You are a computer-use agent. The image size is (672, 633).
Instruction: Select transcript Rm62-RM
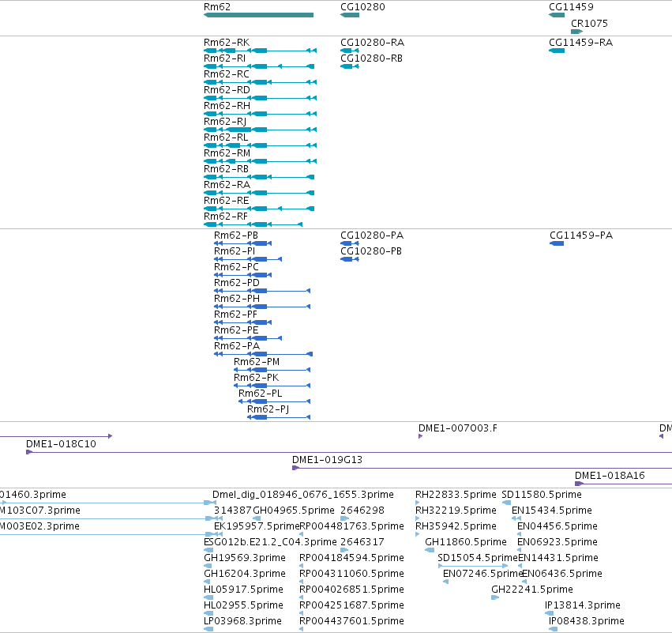(x=260, y=161)
